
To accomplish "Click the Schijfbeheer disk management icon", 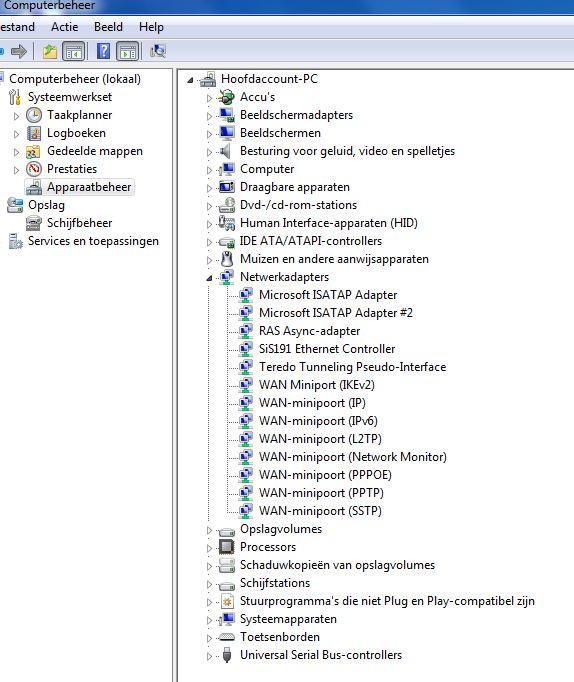I will coord(33,223).
